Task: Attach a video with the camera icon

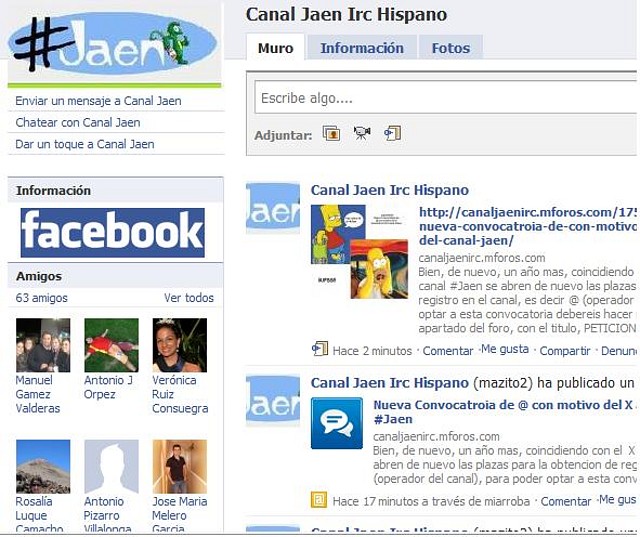Action: point(362,133)
